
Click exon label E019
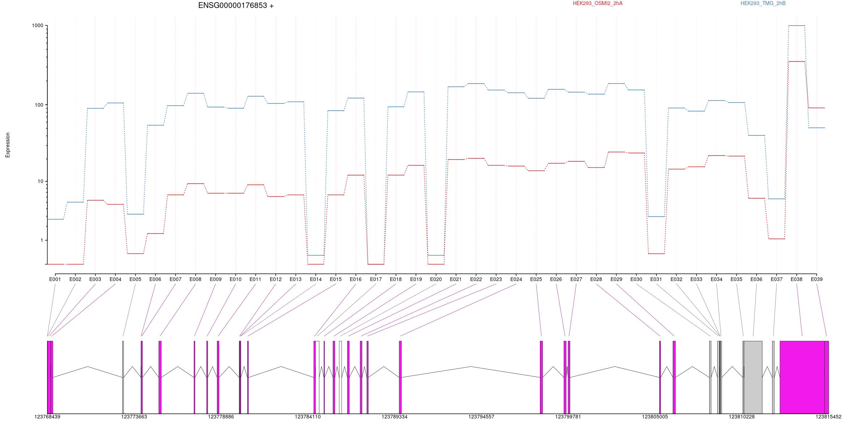(416, 279)
